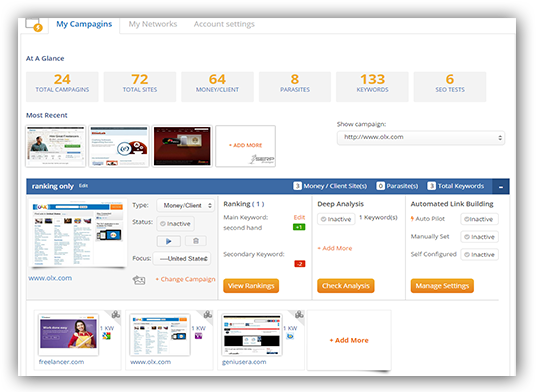Click the network icon on geniusera.com card
The height and width of the screenshot is (392, 536).
pos(299,314)
